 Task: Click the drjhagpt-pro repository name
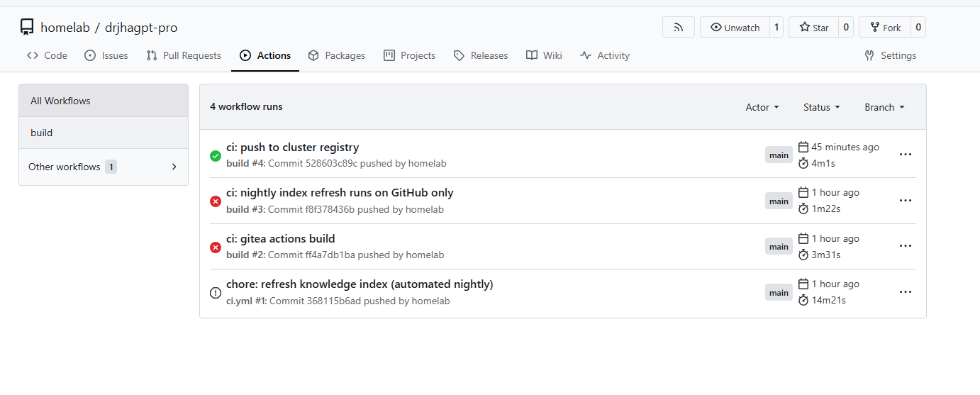click(141, 28)
